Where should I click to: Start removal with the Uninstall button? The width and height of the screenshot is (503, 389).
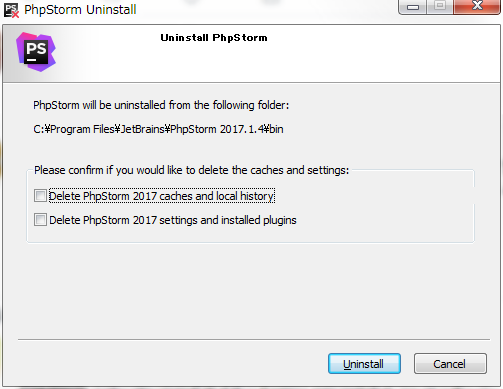click(364, 364)
